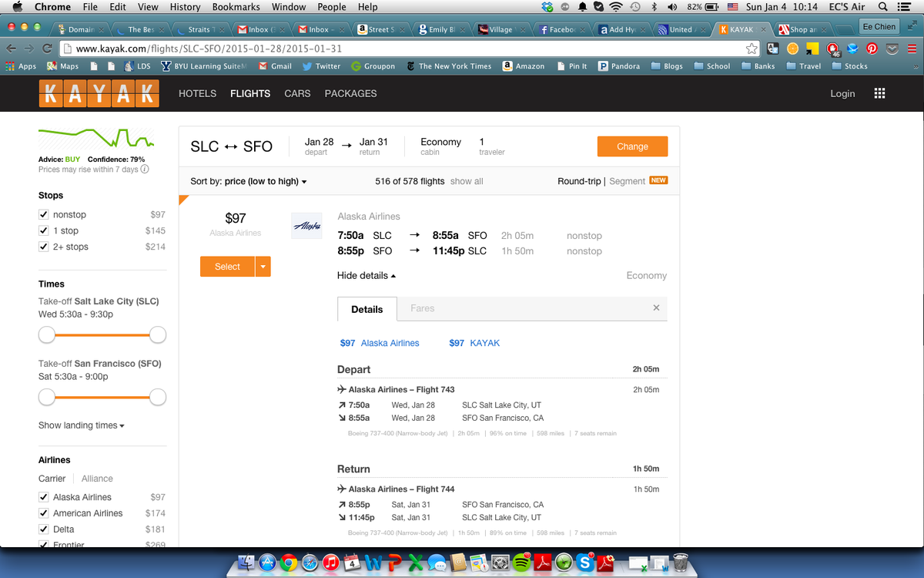Screen dimensions: 924x578
Task: Click the $97 KAYAK booking link
Action: 474,343
